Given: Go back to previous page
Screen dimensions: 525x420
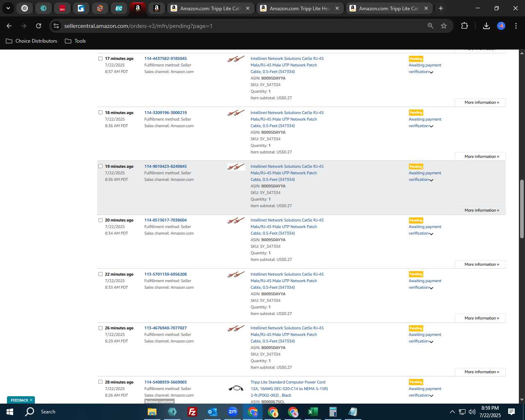Looking at the screenshot, I should (x=9, y=26).
